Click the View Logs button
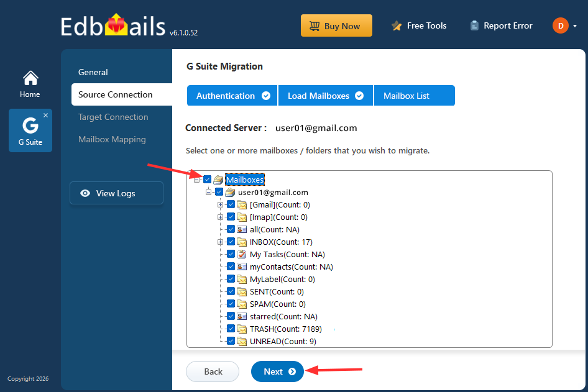Image resolution: width=588 pixels, height=392 pixels. pos(116,193)
